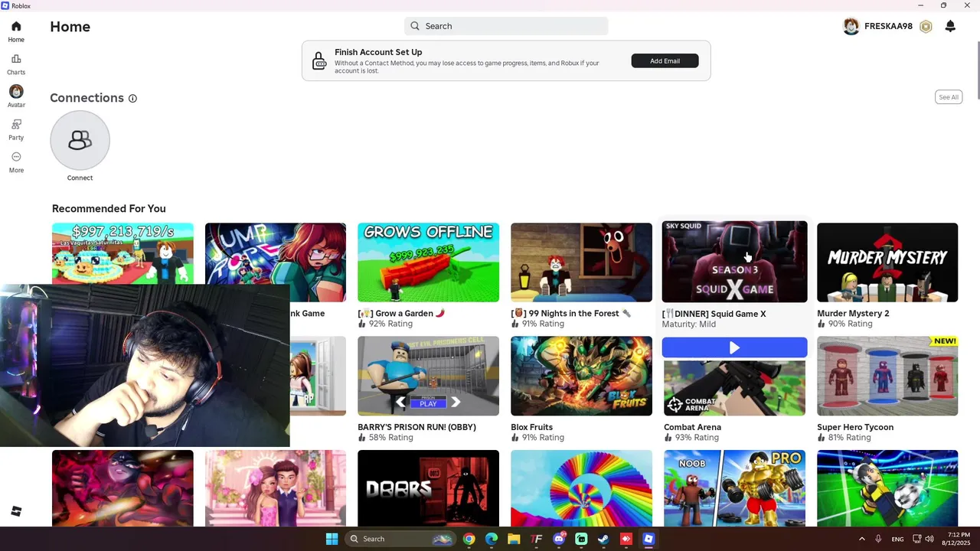Open Discord from the taskbar
980x551 pixels.
(x=559, y=539)
